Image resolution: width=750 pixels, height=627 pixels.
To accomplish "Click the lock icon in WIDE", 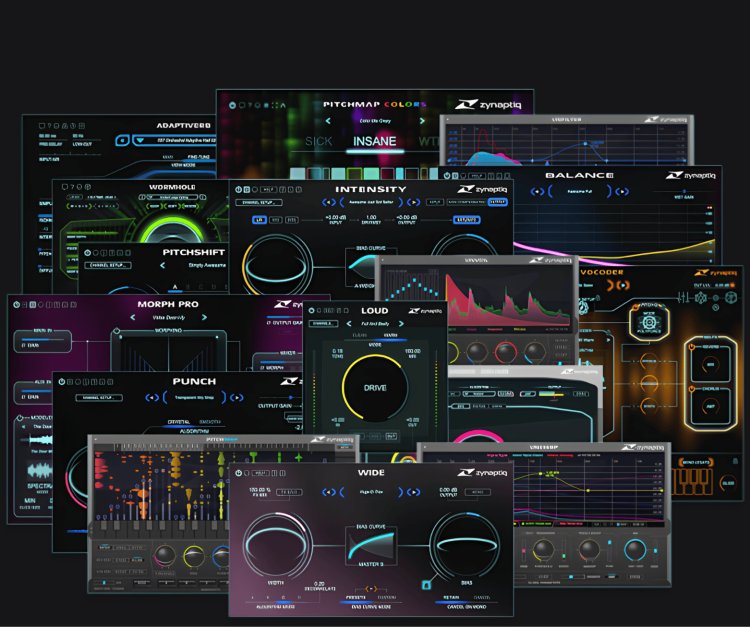I will point(426,584).
